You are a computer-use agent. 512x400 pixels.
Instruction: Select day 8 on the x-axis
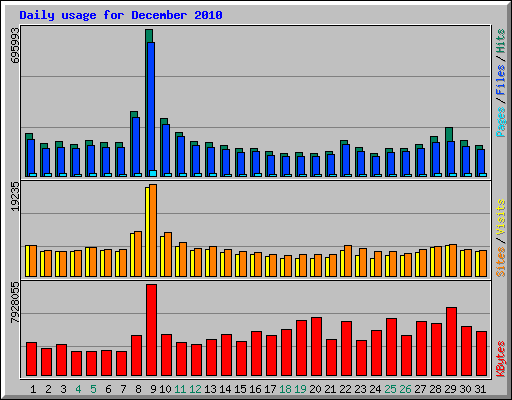click(x=138, y=389)
